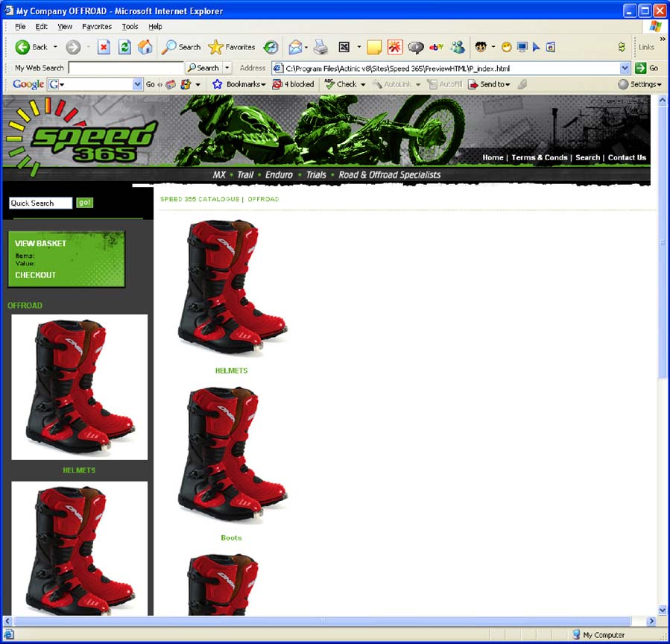The width and height of the screenshot is (670, 644).
Task: Go to the browser Home icon
Action: [x=145, y=47]
